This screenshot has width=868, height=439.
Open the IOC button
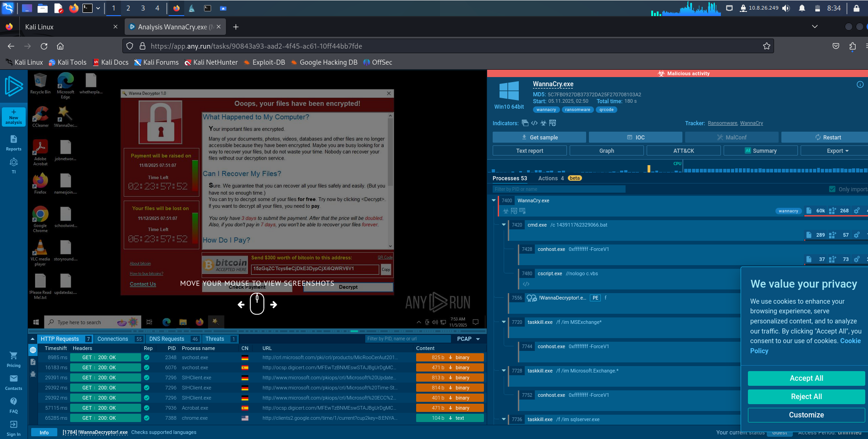(x=636, y=137)
